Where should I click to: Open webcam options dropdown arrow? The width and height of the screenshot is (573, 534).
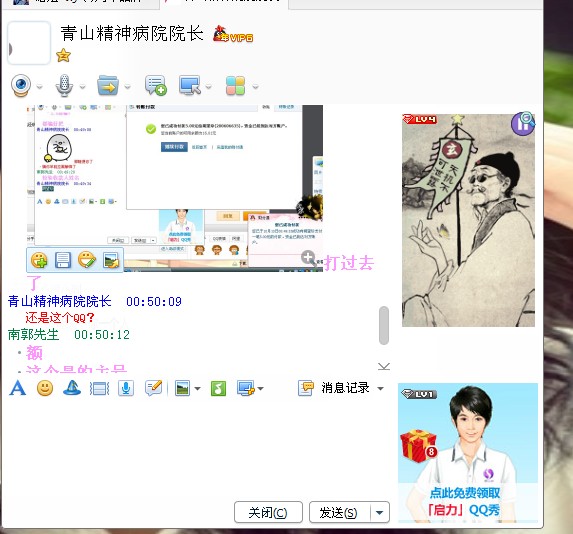tap(39, 87)
